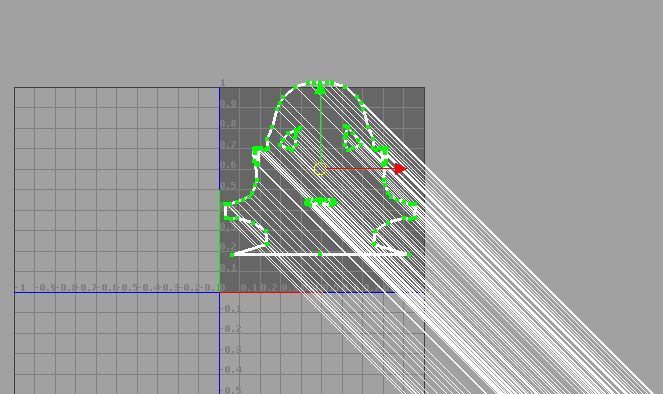
Task: Select the mouth-shaped UV island below the gizmo
Action: click(321, 202)
